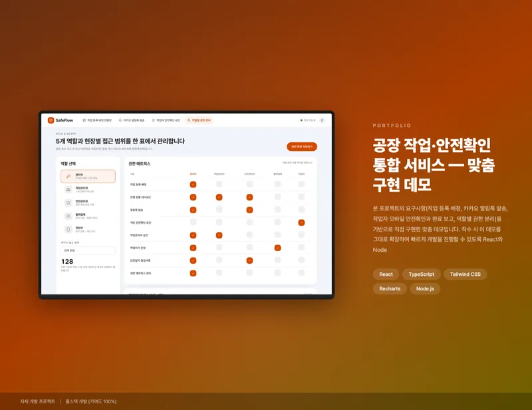Check 작업관리자 for 작업 등록·배정 row

219,184
